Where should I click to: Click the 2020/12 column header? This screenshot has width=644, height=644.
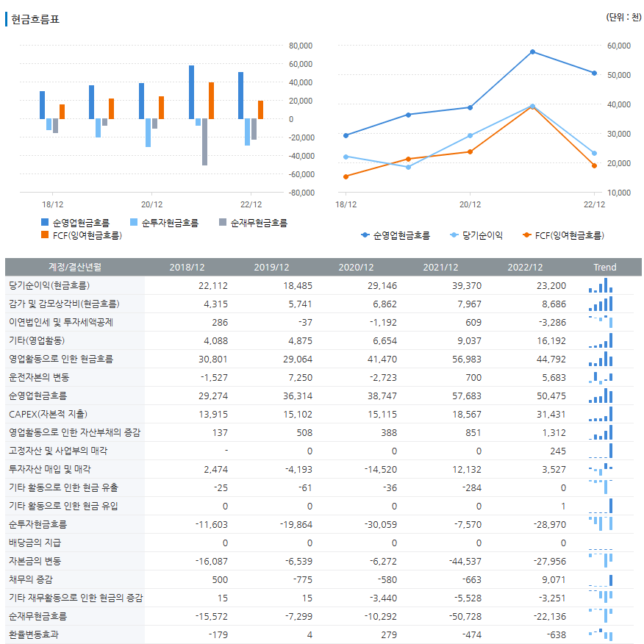[356, 268]
